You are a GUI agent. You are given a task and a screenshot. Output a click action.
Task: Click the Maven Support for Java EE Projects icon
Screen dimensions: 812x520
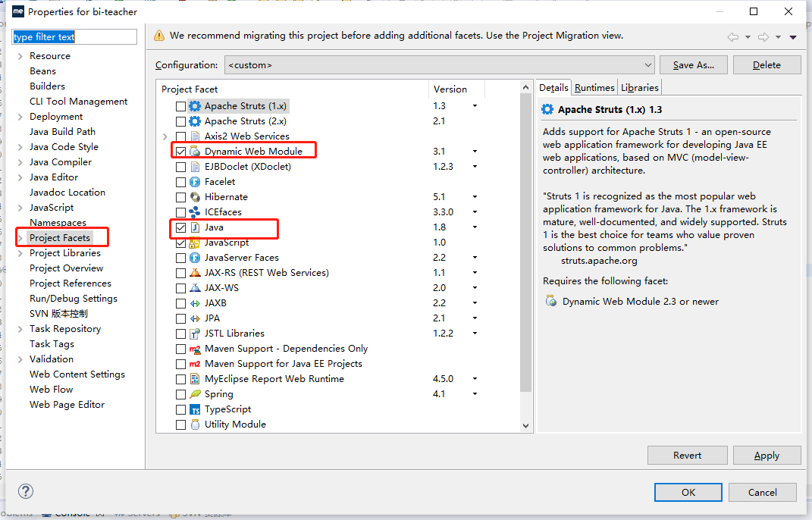point(195,364)
